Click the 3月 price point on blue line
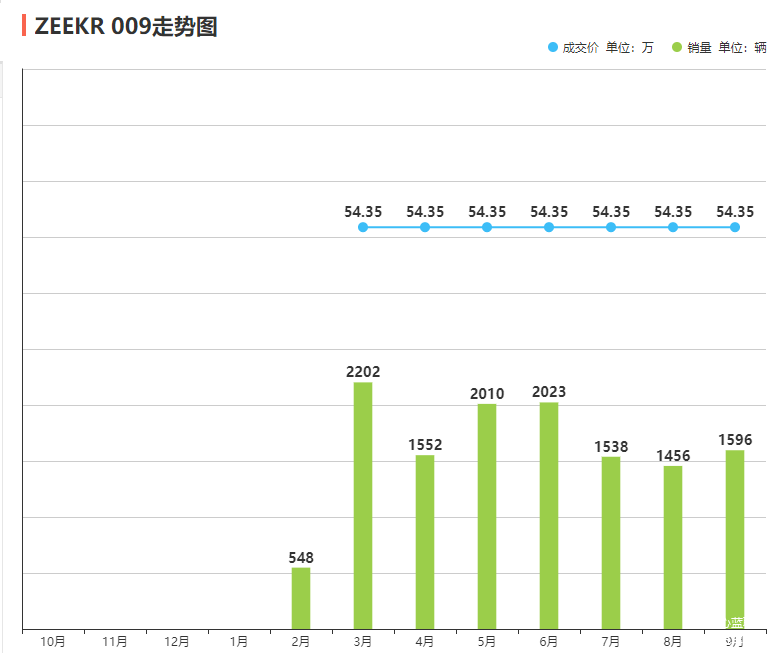Screen dimensions: 772x653 [363, 227]
